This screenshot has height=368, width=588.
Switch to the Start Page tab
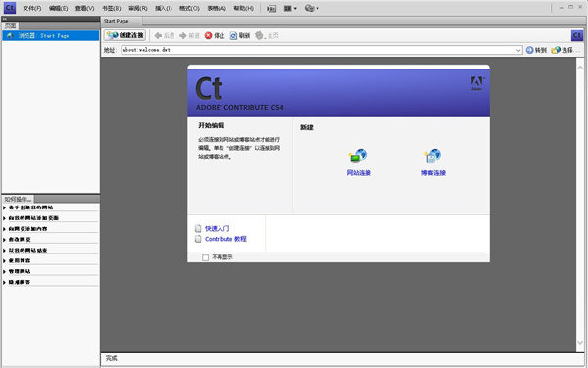117,21
